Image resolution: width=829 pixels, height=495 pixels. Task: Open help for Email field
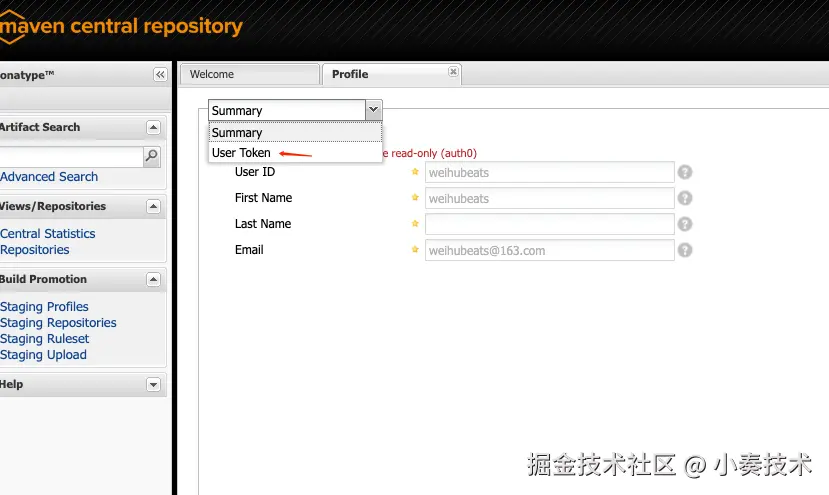point(685,250)
